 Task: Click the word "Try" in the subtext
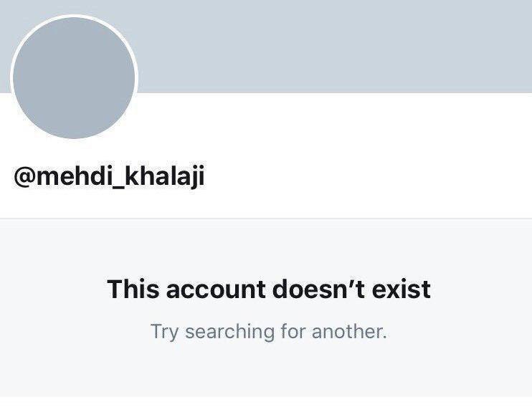(164, 332)
